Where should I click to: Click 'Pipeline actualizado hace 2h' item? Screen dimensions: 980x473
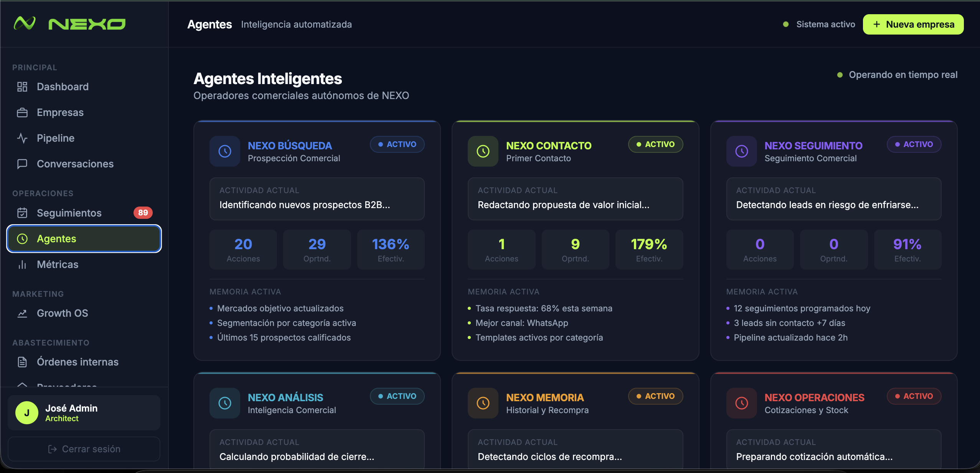(x=790, y=338)
